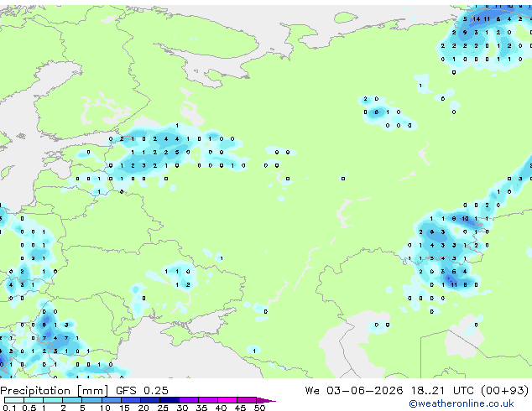Pick the 0.1–0.5 mm legend swatch
Screen dimensions: 532x411
point(14,400)
